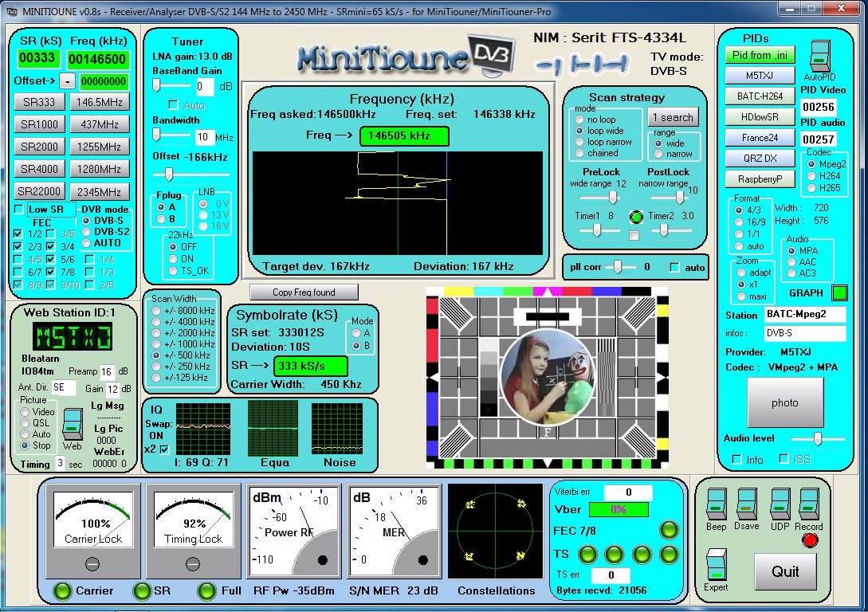Screen dimensions: 868x612
Task: Flip the Web switch in Web Station panel
Action: point(72,424)
